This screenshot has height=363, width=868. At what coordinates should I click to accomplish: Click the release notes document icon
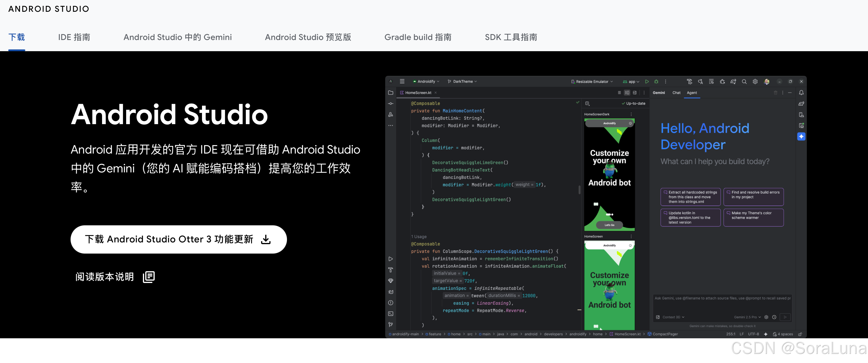[x=148, y=277]
